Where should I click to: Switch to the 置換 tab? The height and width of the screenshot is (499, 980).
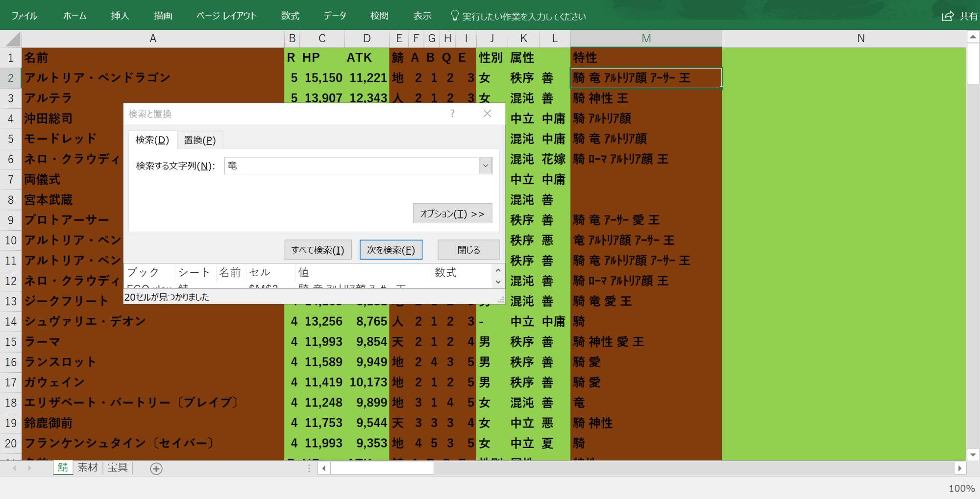pos(199,140)
